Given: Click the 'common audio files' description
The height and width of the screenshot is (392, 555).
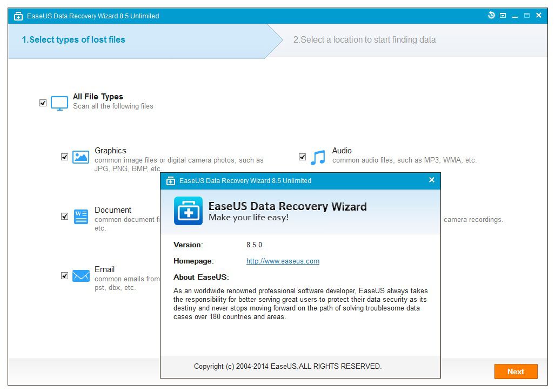Looking at the screenshot, I should [404, 160].
